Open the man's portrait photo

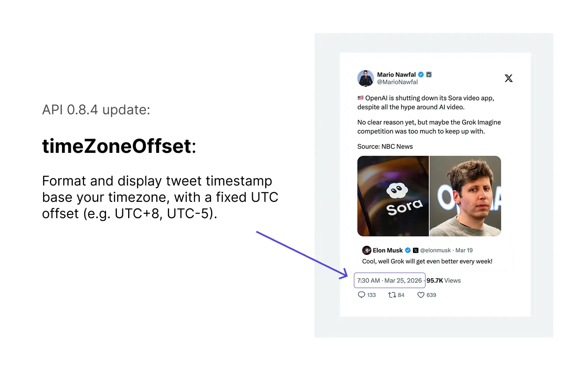click(465, 196)
